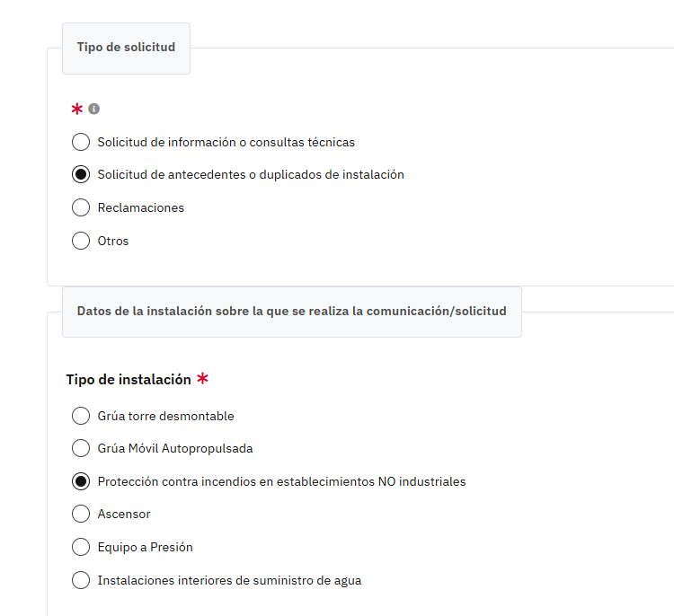The height and width of the screenshot is (616, 674).
Task: Select 'Solicitud de información o consultas técnicas' radio
Action: click(81, 142)
